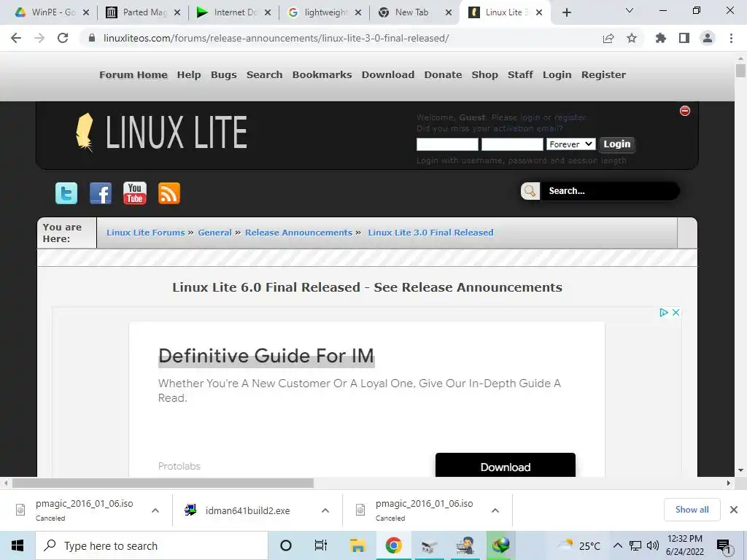Open the Bugs menu item
The image size is (747, 560).
click(223, 75)
